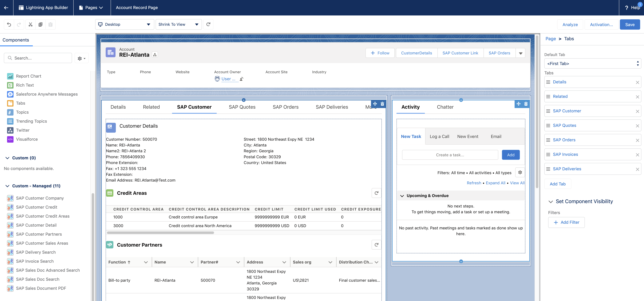This screenshot has width=644, height=301.
Task: Click Page breadcrumb link
Action: click(550, 39)
